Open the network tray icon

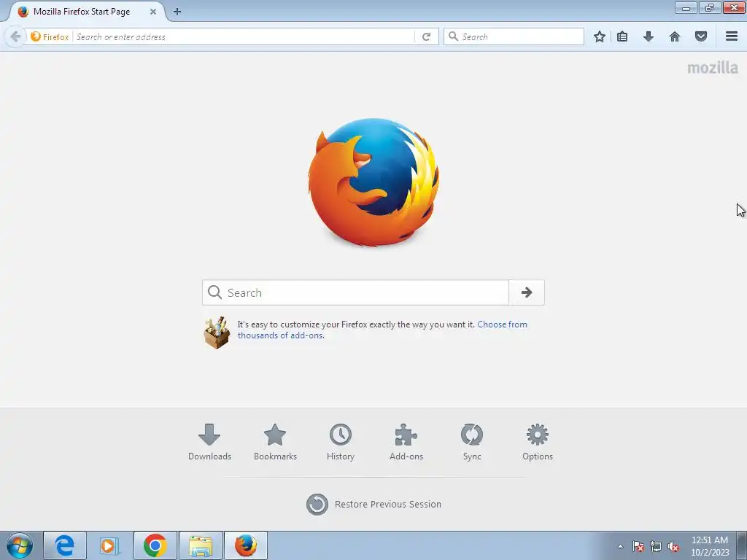[x=656, y=546]
